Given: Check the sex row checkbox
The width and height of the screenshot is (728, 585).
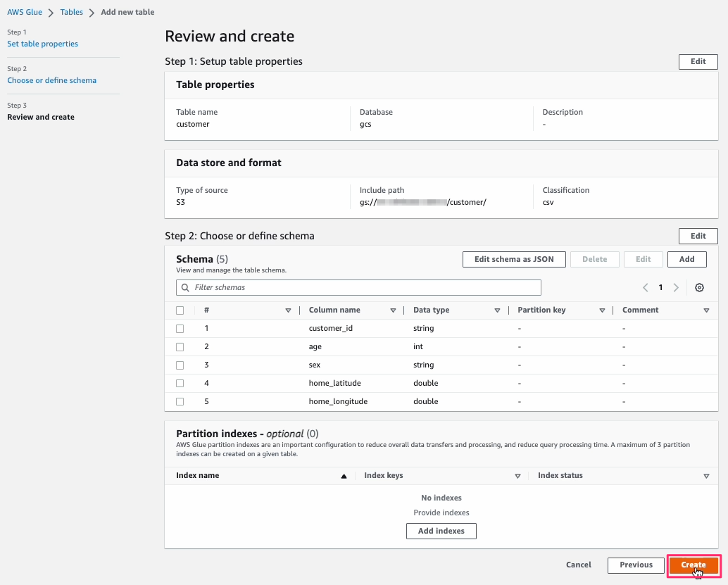Looking at the screenshot, I should pos(180,365).
